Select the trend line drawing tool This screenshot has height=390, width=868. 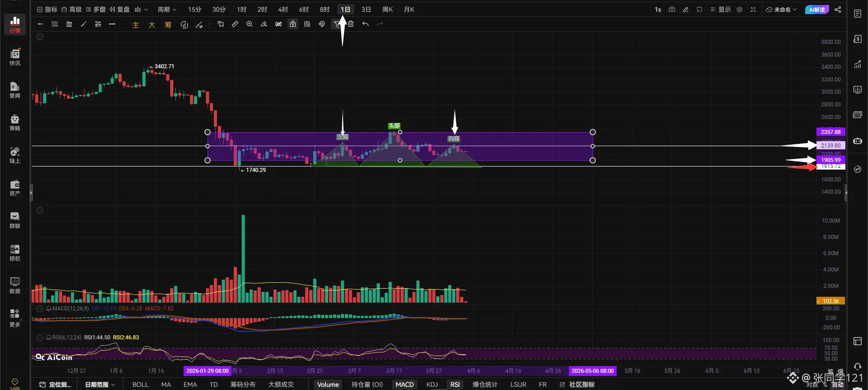pyautogui.click(x=84, y=24)
